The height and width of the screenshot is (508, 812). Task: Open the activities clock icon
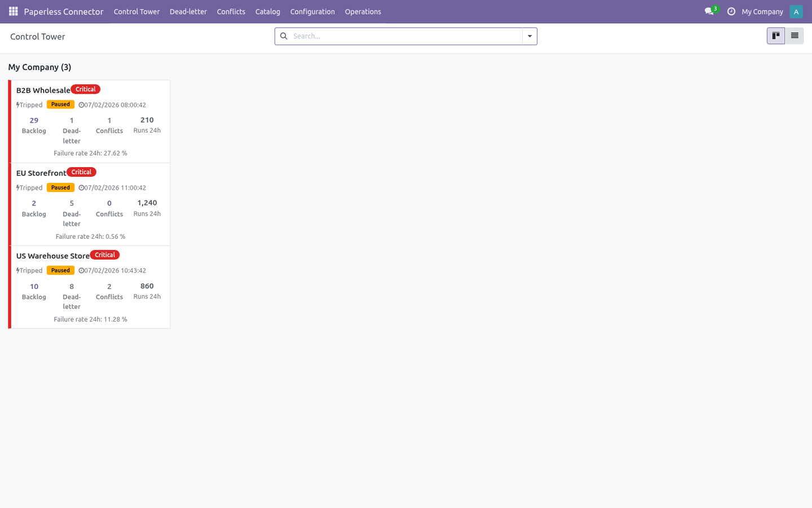point(731,11)
